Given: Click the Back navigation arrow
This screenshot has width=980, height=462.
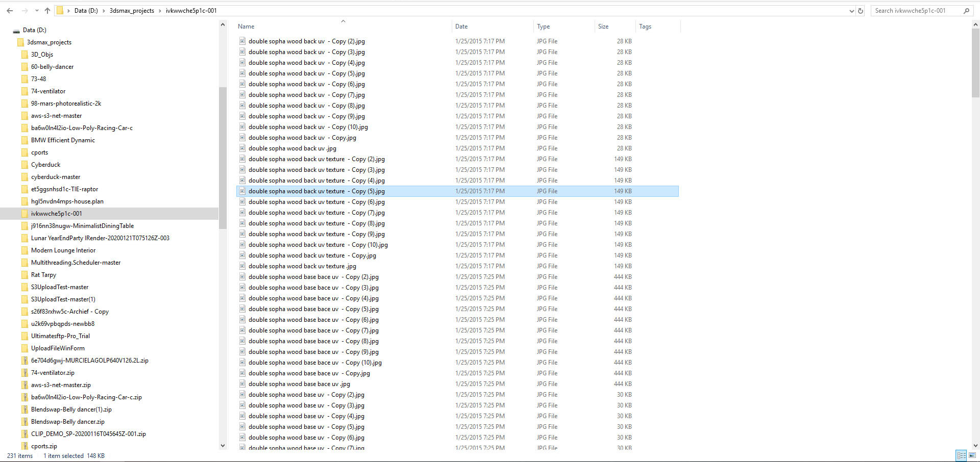Looking at the screenshot, I should coord(10,11).
